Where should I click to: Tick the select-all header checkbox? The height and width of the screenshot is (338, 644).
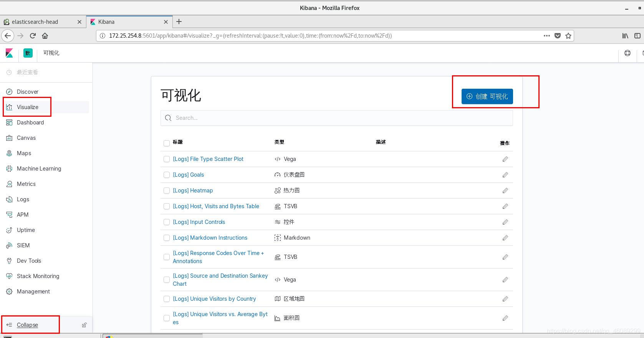[167, 143]
